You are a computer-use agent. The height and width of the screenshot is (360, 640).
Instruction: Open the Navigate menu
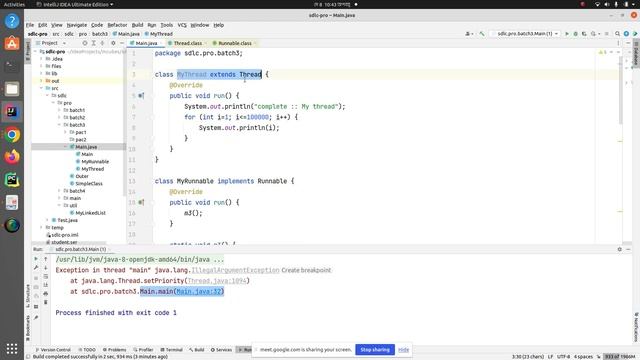click(77, 25)
